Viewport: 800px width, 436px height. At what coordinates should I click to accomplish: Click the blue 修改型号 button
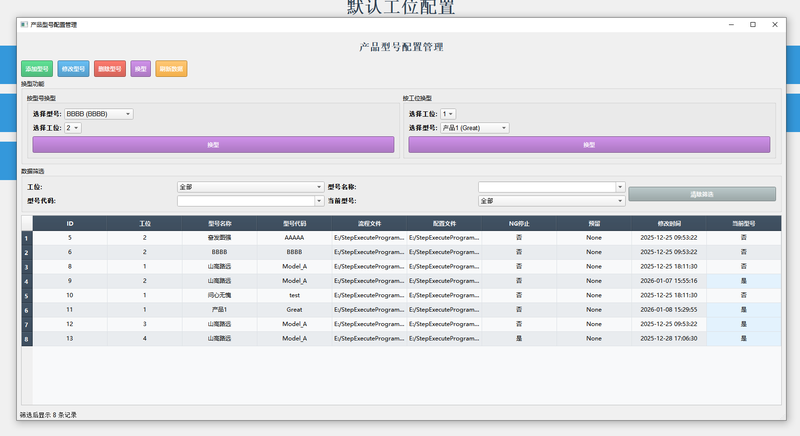73,69
